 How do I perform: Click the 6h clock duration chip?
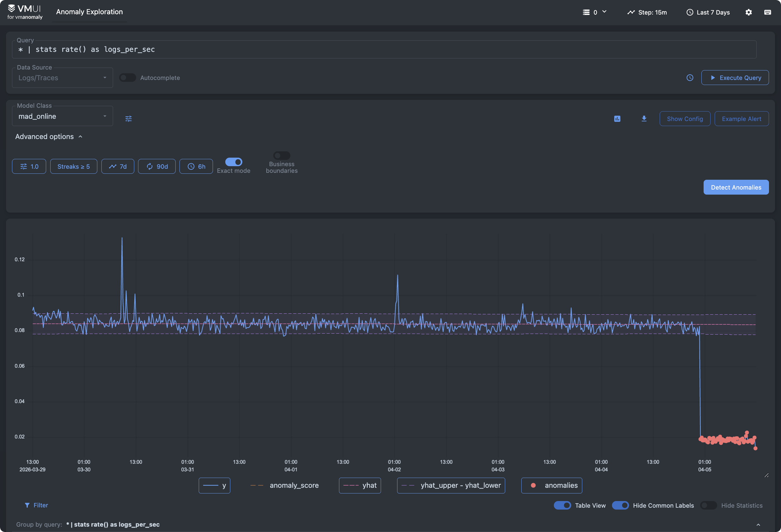[196, 166]
